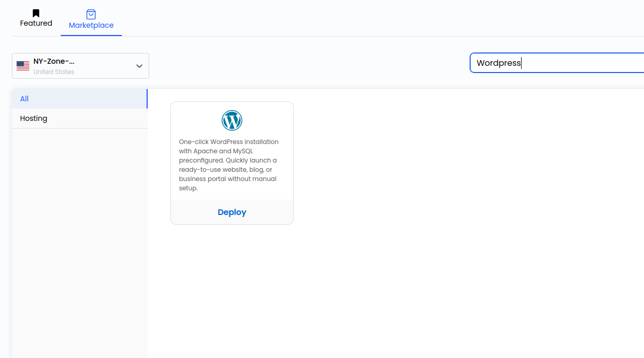Image resolution: width=644 pixels, height=358 pixels.
Task: Click the United States subtitle text
Action: [x=54, y=72]
